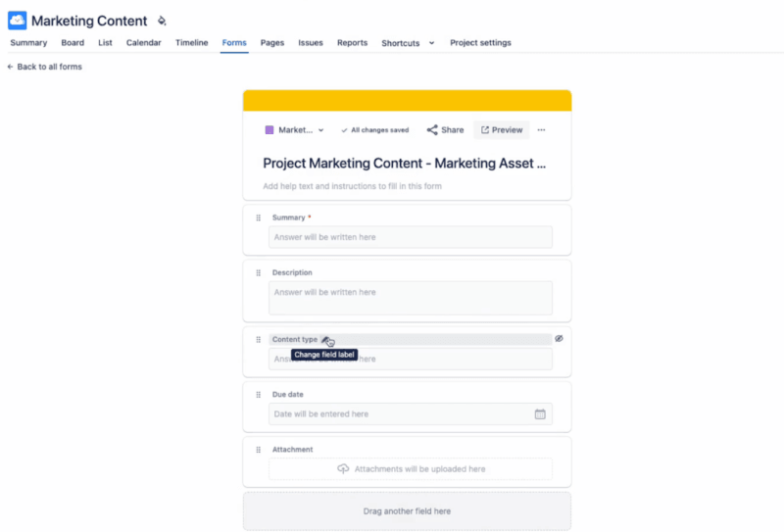Click the All changes saved status
This screenshot has width=784, height=532.
click(x=375, y=130)
